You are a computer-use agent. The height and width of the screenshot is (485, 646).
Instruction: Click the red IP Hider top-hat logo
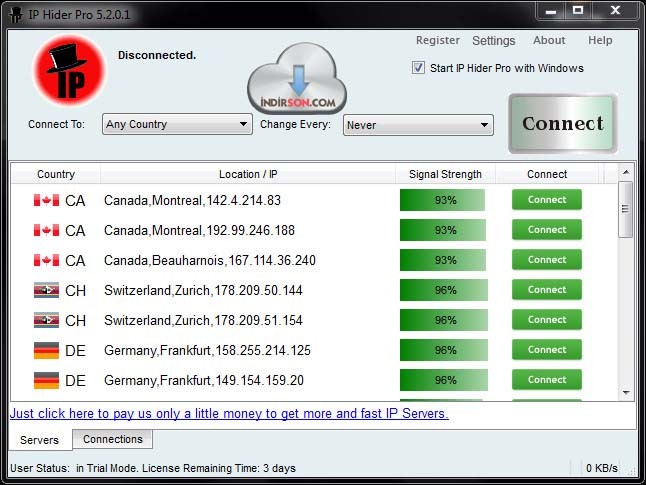pos(69,70)
